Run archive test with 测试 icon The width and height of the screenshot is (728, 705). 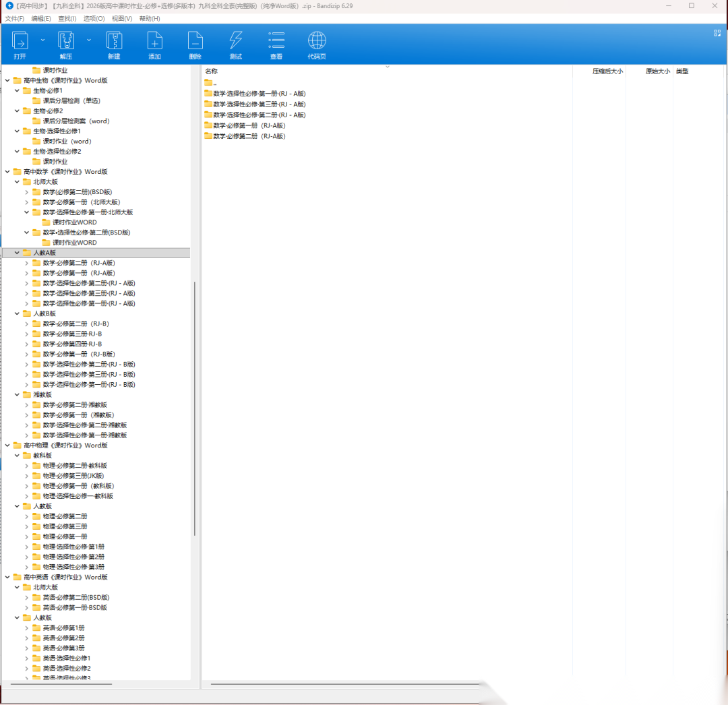coord(235,41)
